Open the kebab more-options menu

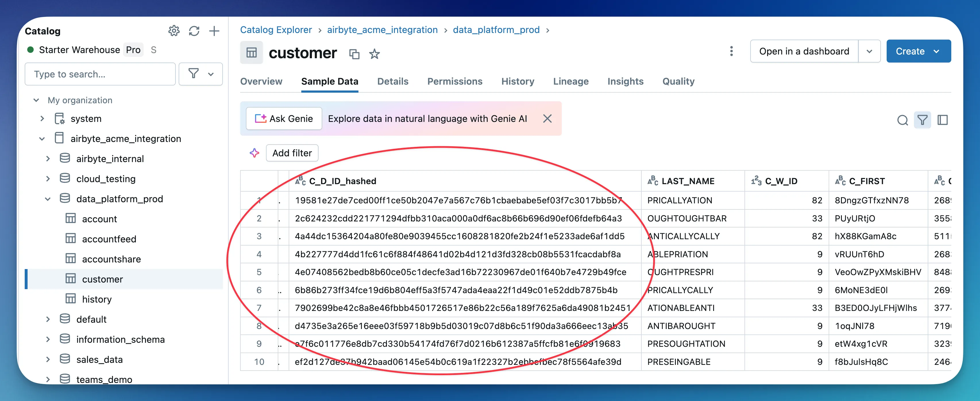pos(731,51)
